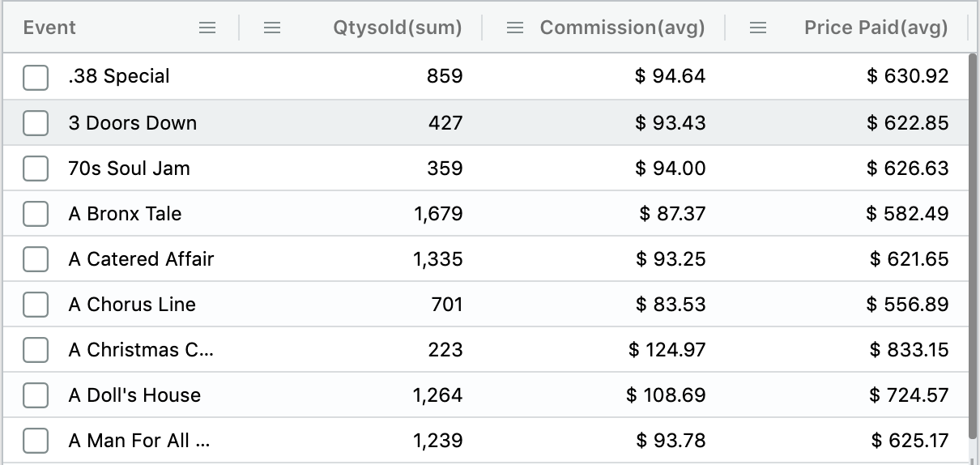Toggle the A Chorus Line row checkbox
This screenshot has width=980, height=465.
pyautogui.click(x=36, y=305)
